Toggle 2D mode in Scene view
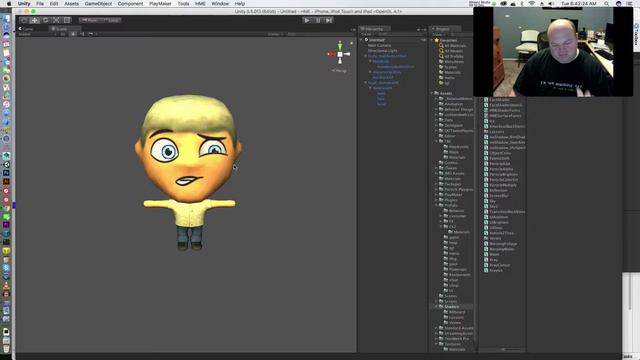Image resolution: width=640 pixels, height=360 pixels. 63,34
